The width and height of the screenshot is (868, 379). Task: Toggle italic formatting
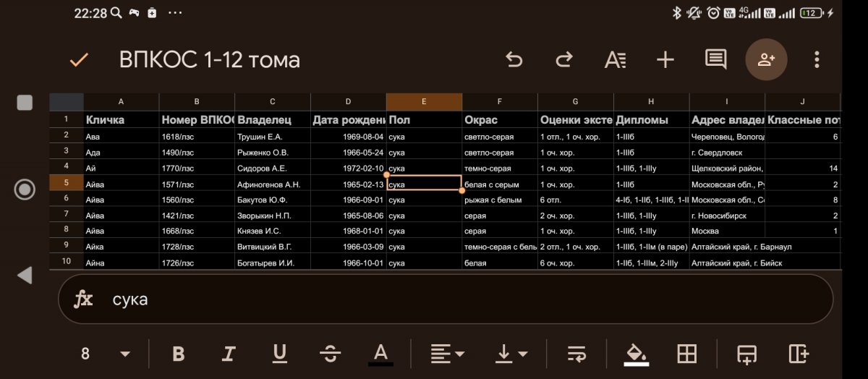(229, 354)
